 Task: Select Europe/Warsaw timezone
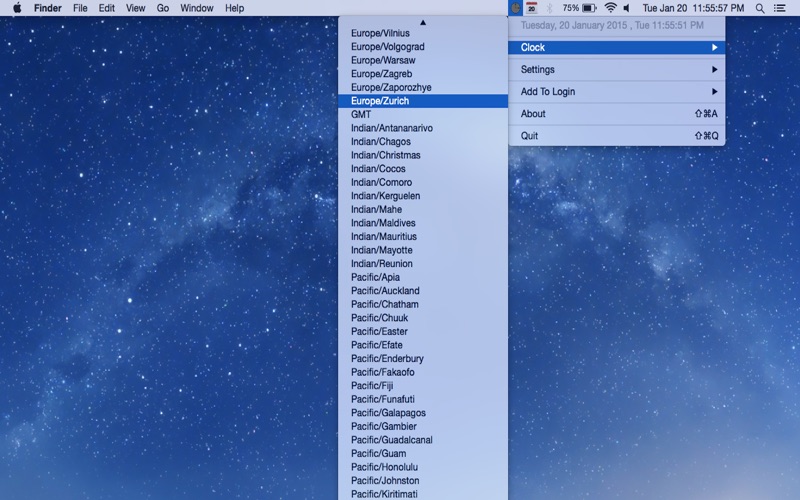pyautogui.click(x=423, y=60)
